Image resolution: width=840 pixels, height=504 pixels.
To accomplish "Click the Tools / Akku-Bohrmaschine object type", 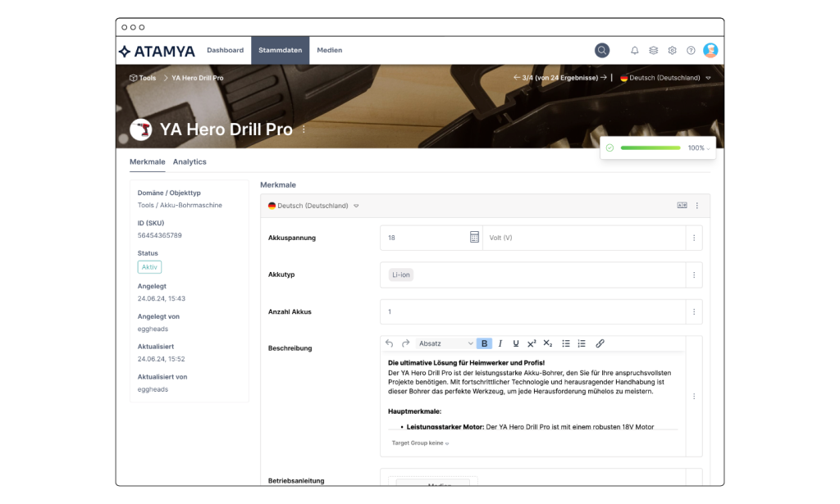I will point(180,205).
